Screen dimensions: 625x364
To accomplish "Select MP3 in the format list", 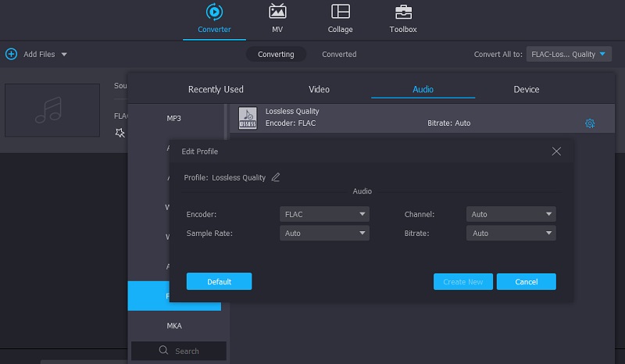I will click(174, 118).
